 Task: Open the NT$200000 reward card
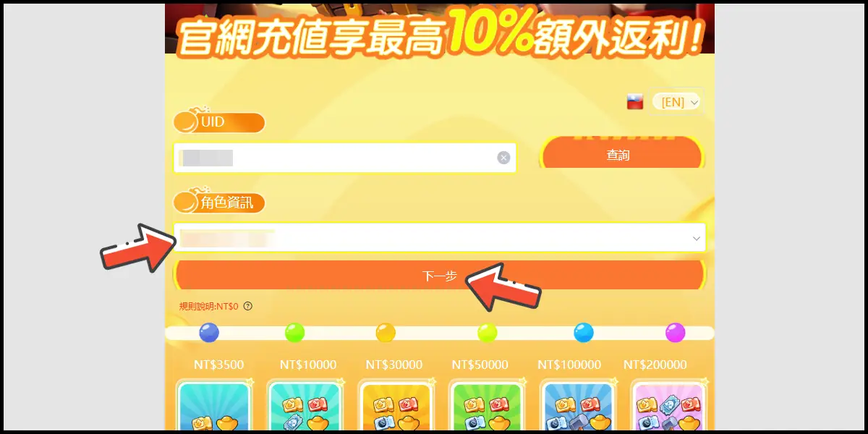(668, 405)
